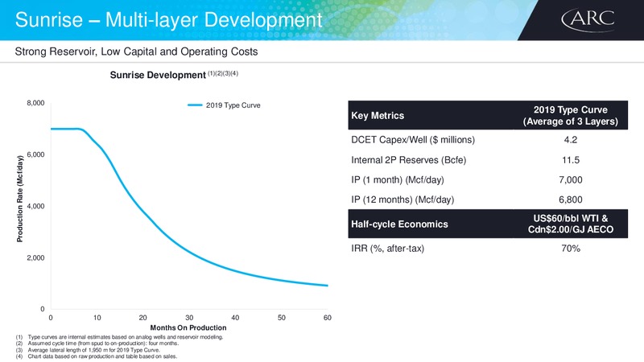The height and width of the screenshot is (362, 644).
Task: Click header 'US$60/bbl WTI & Cdn$2.00/GJ AECO'
Action: pyautogui.click(x=571, y=224)
